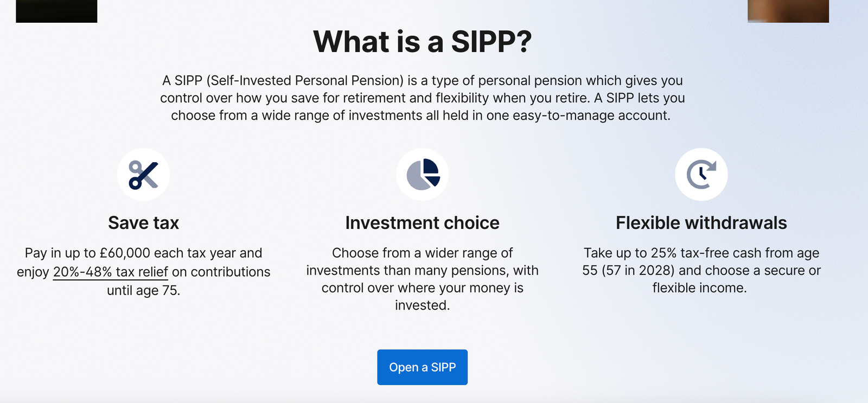Click the scissors icon above Save tax

[x=143, y=174]
